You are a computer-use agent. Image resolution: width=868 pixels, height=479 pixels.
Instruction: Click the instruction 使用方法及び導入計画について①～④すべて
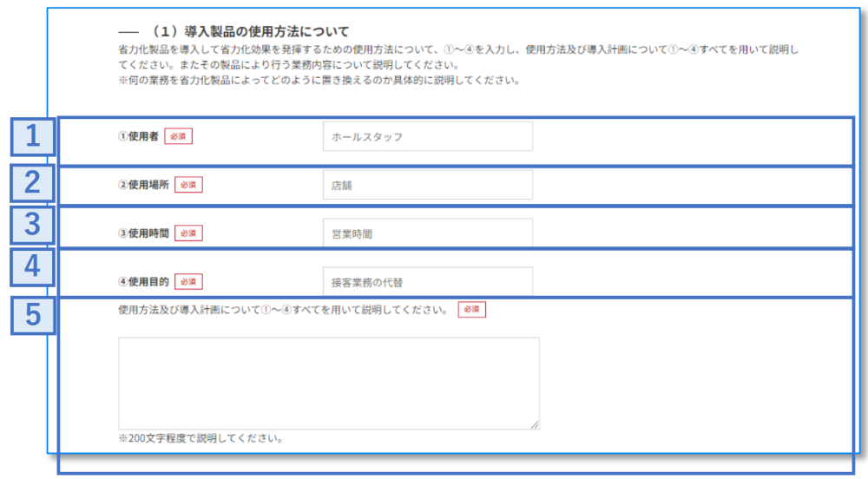tap(284, 309)
